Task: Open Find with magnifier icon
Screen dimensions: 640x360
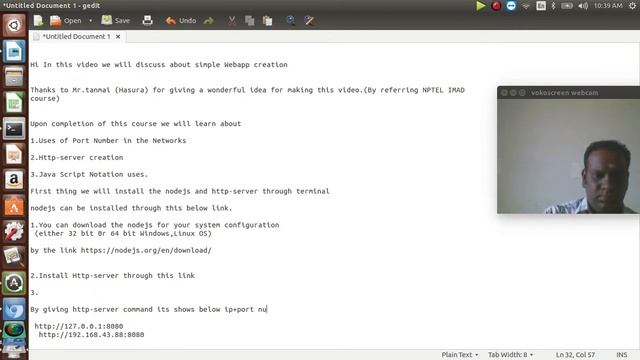Action: (290, 20)
